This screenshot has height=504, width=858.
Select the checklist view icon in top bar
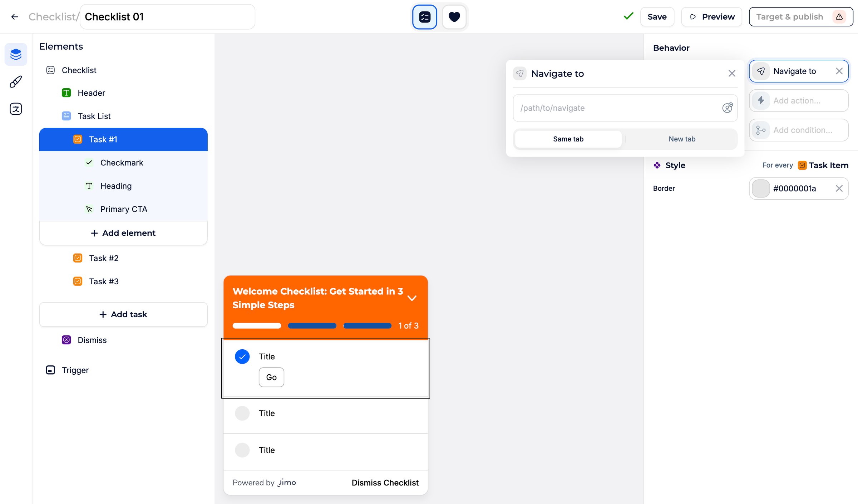(425, 17)
